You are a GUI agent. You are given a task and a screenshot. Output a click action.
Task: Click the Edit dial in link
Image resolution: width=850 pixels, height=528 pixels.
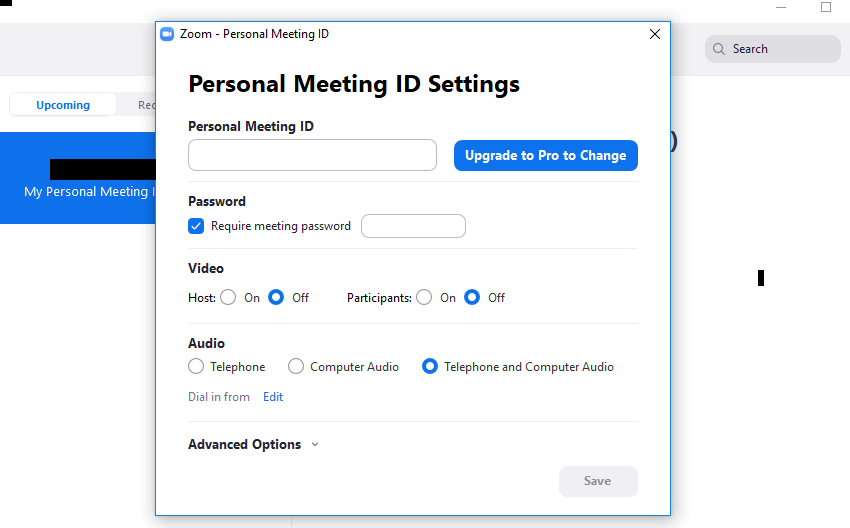click(273, 397)
